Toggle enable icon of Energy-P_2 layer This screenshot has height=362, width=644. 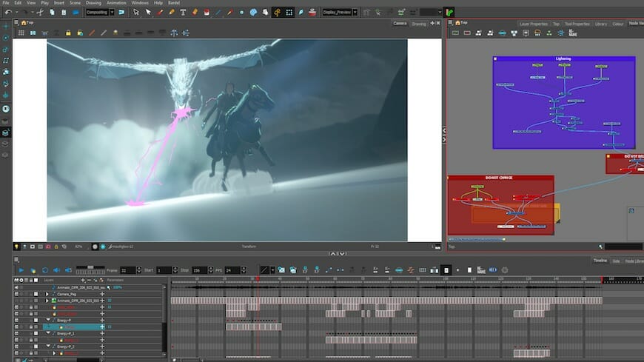click(16, 346)
